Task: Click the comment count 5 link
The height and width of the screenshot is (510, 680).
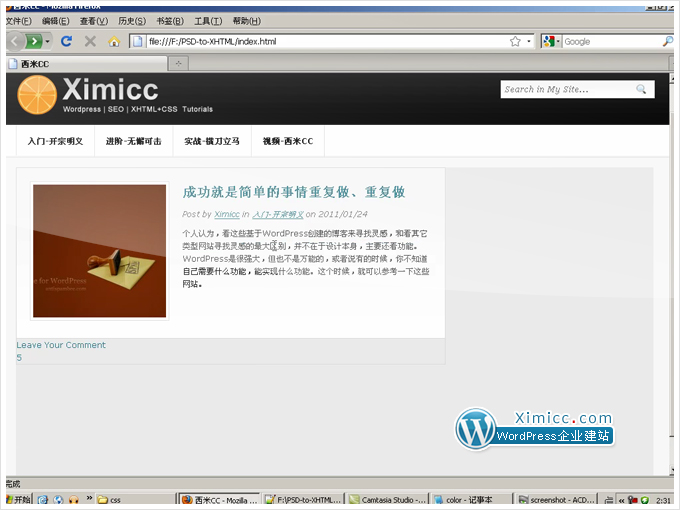Action: tap(19, 358)
